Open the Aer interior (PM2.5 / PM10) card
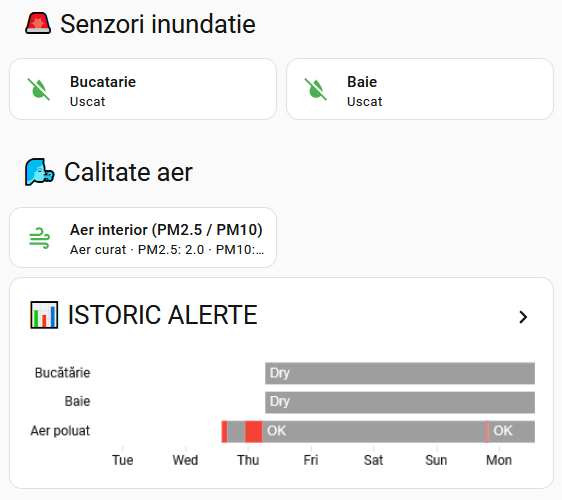Image resolution: width=562 pixels, height=500 pixels. [143, 238]
